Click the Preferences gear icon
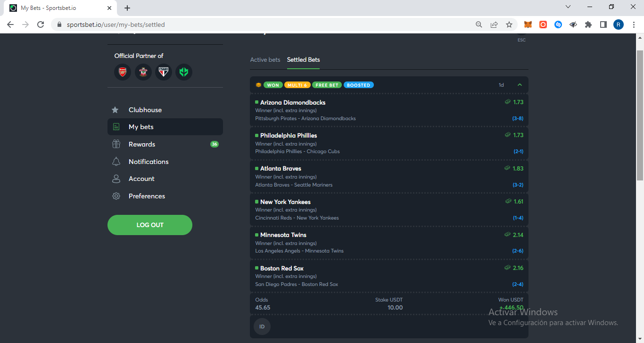The width and height of the screenshot is (644, 343). 116,196
